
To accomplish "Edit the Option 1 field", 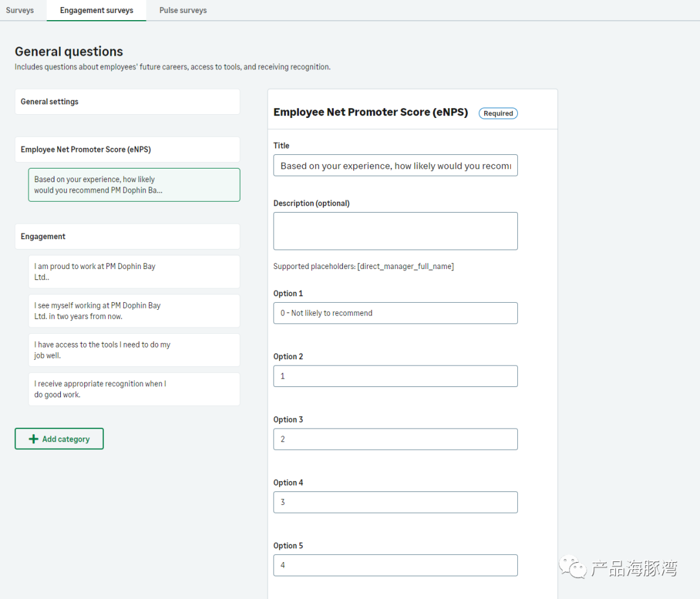I will [x=395, y=313].
